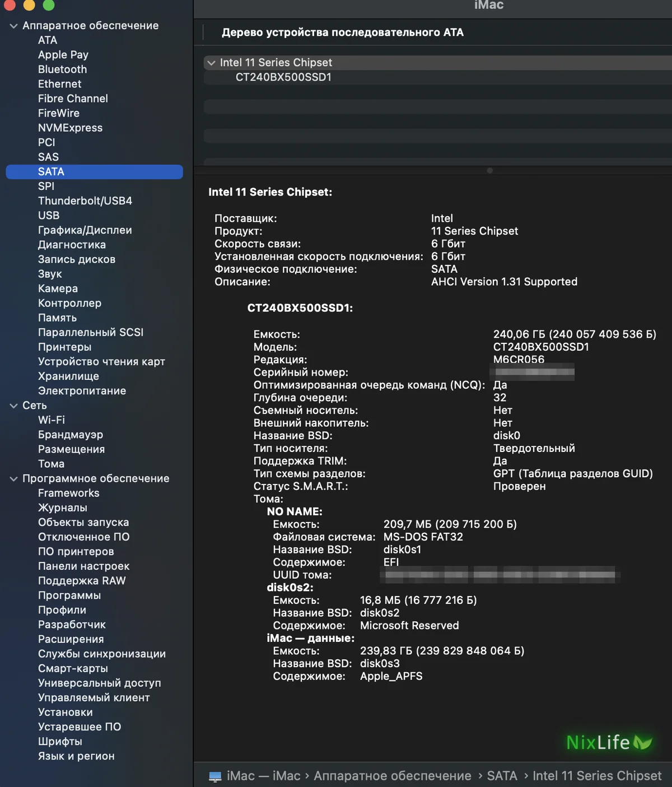The image size is (672, 787).
Task: Select Язык и регион sidebar entry
Action: pos(76,756)
